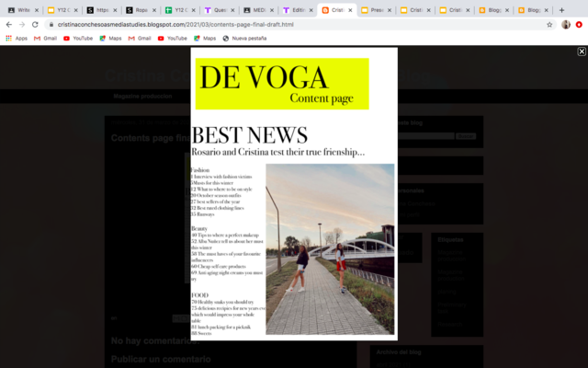Click the dimmed Buscar search button
The width and height of the screenshot is (588, 368).
coord(466,136)
